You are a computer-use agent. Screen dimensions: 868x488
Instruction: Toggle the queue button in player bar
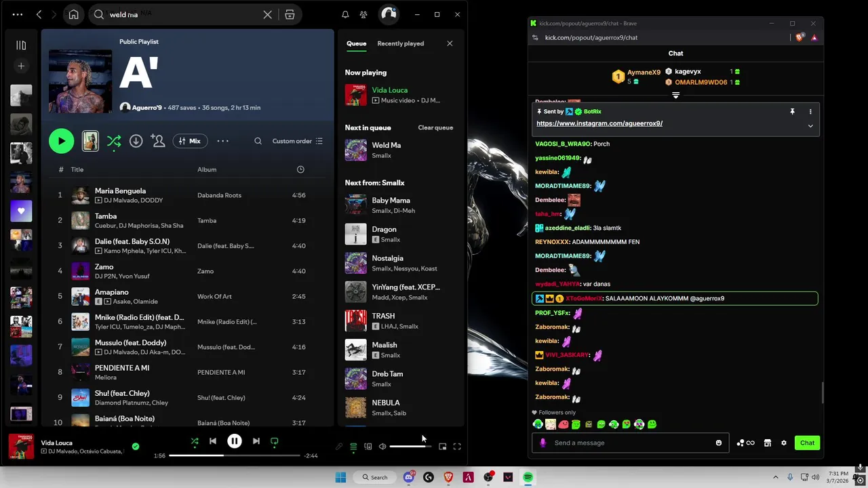353,447
